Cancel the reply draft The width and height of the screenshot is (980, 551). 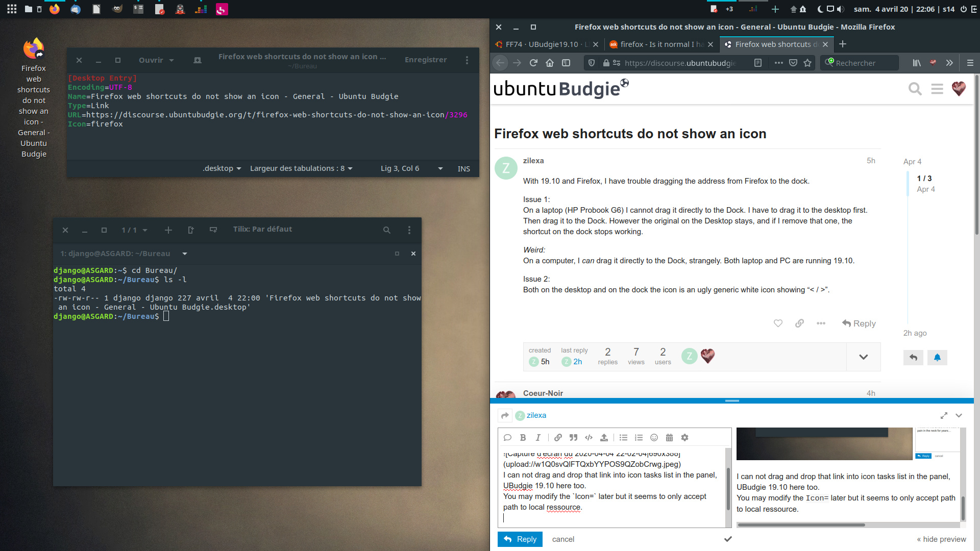click(x=563, y=539)
